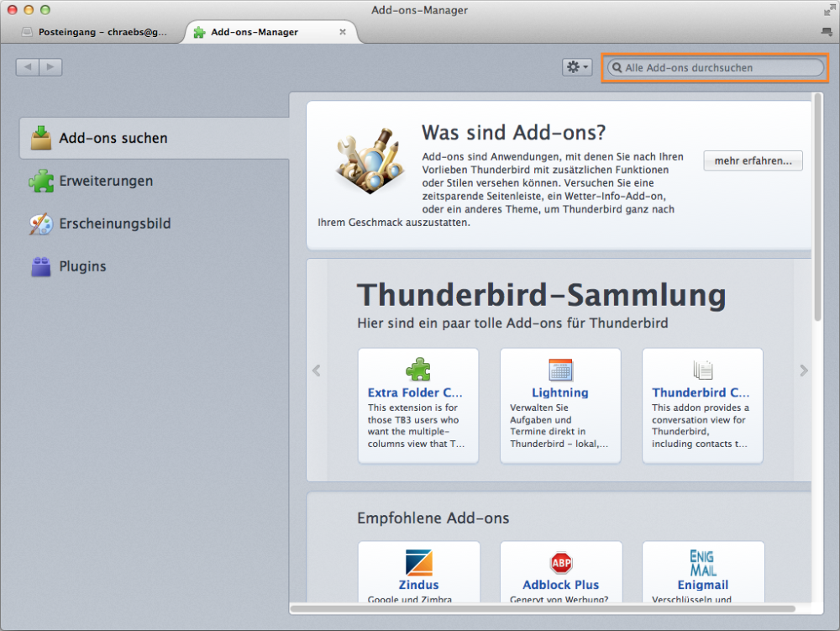Open the Lightning add-on link
The width and height of the screenshot is (840, 631).
[x=559, y=392]
